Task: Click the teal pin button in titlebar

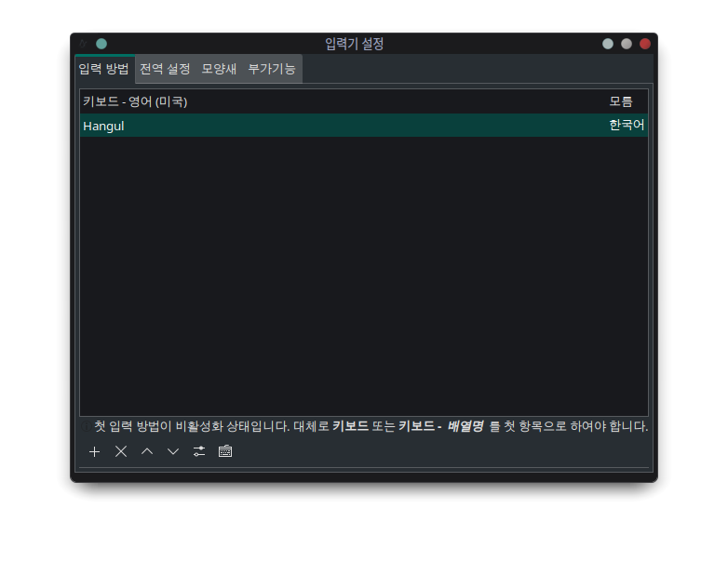Action: (101, 44)
